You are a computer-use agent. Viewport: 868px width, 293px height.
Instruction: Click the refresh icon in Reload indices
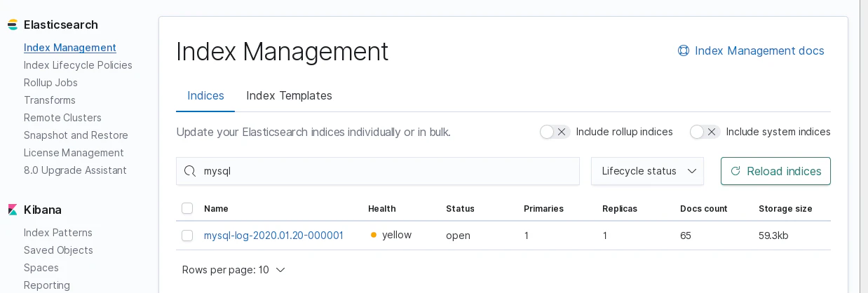(735, 171)
